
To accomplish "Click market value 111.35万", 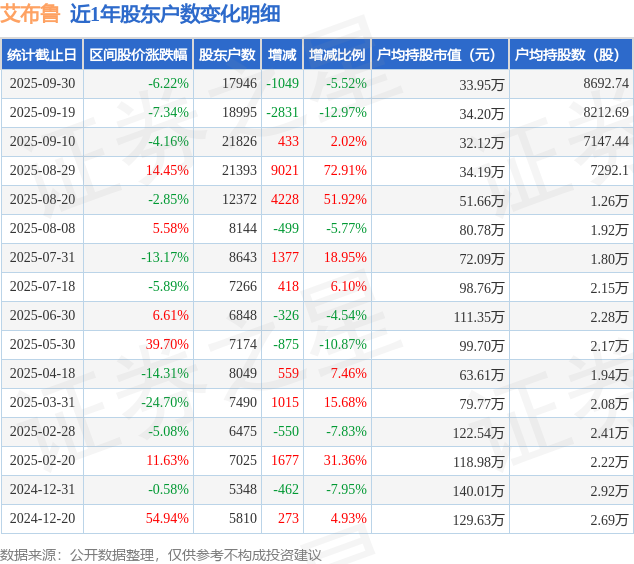I will click(479, 317).
